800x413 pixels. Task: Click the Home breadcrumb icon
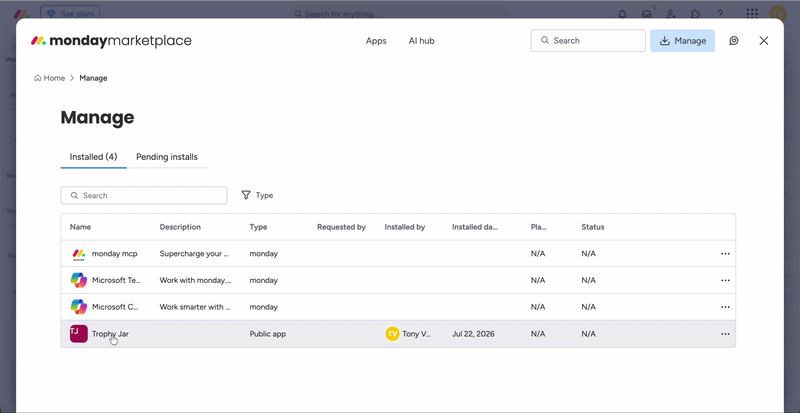click(37, 78)
